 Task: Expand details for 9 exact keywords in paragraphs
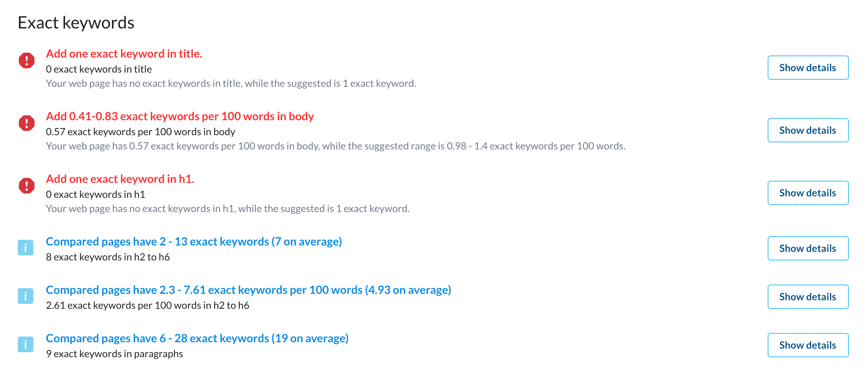[x=808, y=345]
